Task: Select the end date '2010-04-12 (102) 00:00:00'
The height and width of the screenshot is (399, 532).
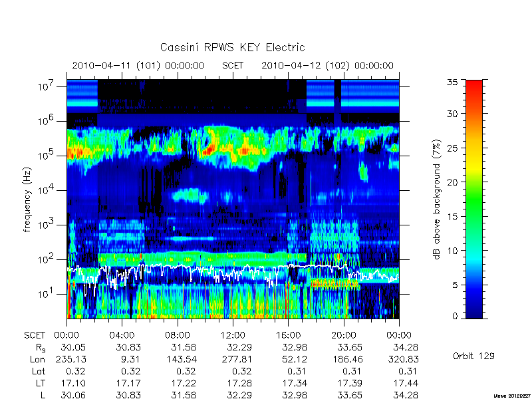Action: (x=327, y=65)
